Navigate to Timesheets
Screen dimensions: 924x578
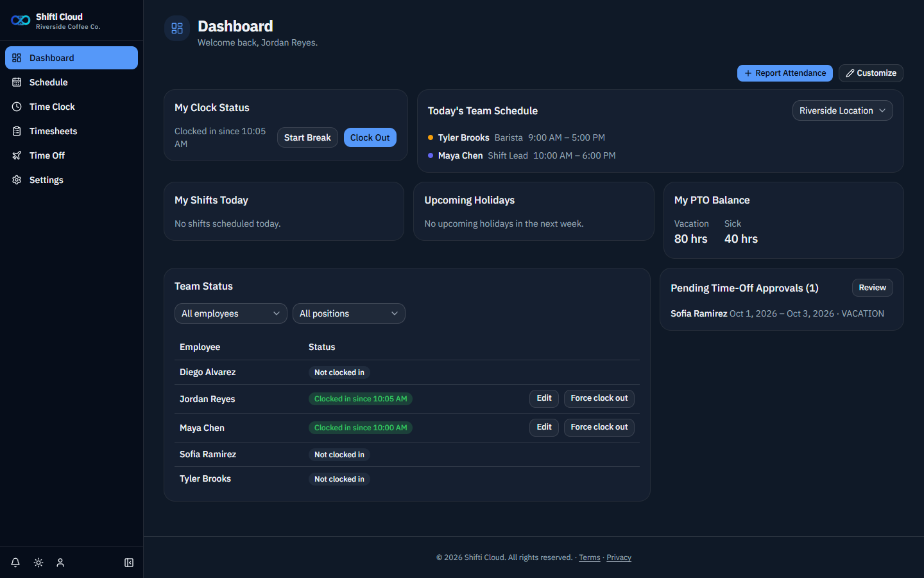click(x=71, y=131)
